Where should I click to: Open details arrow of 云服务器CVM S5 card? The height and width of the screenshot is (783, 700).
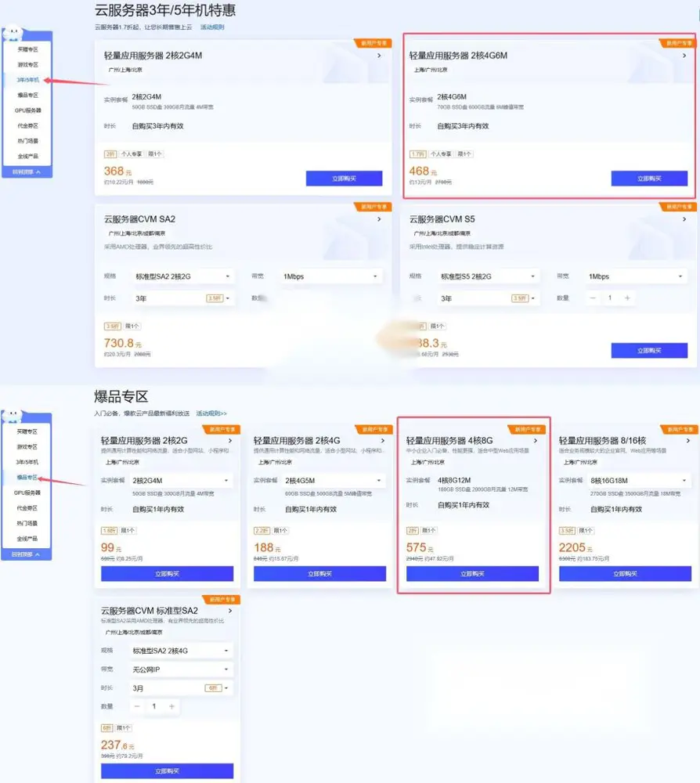[684, 218]
